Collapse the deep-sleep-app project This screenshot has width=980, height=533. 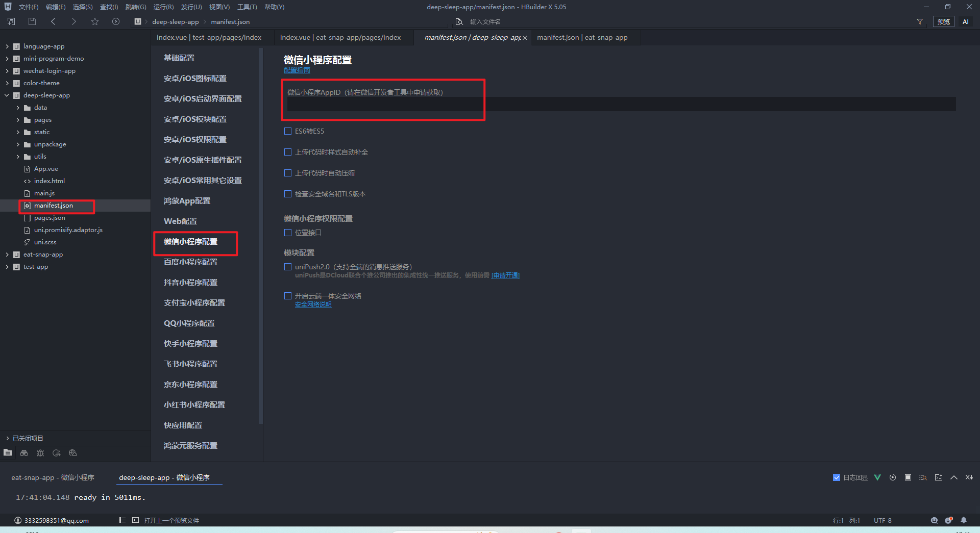pos(7,95)
